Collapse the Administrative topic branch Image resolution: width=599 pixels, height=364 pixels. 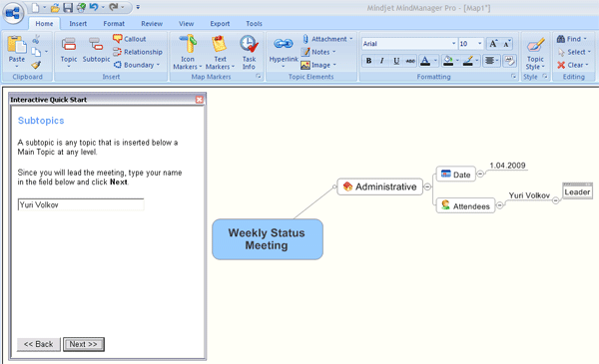point(427,186)
